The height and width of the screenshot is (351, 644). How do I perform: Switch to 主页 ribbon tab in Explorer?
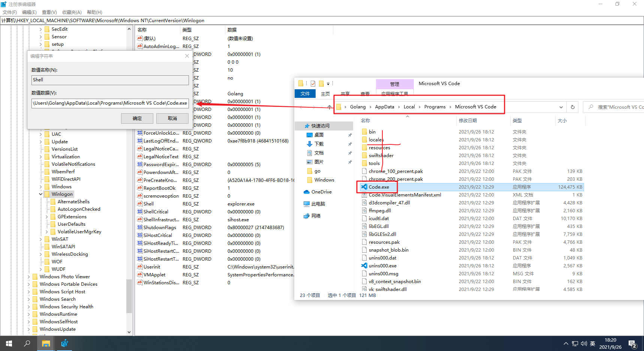(x=325, y=93)
